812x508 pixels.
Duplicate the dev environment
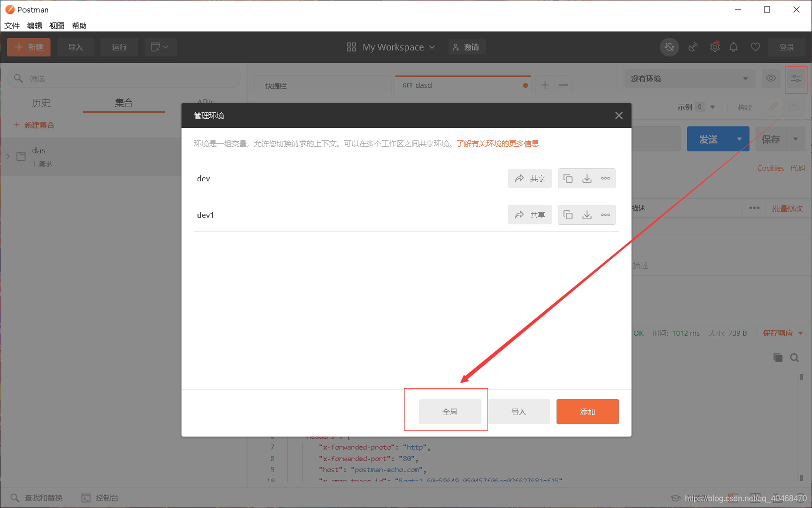point(568,178)
